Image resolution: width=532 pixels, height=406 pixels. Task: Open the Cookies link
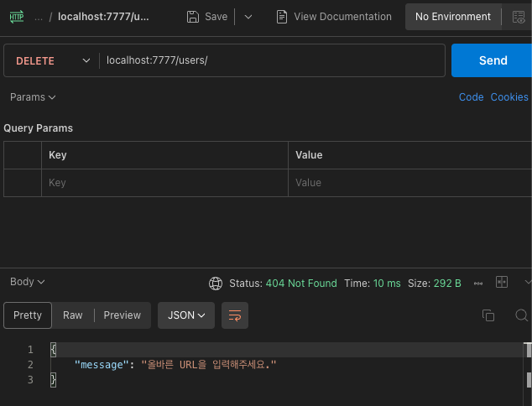(x=509, y=97)
